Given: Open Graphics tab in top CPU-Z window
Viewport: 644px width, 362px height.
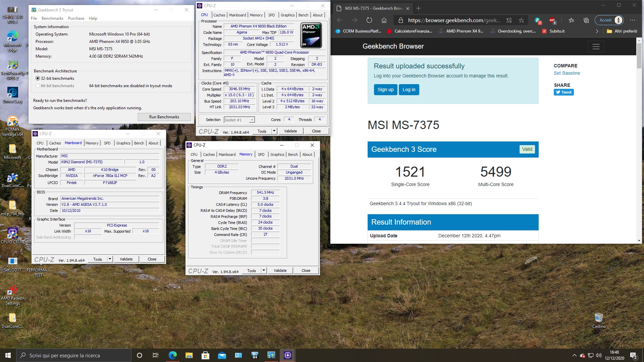Looking at the screenshot, I should tap(287, 15).
